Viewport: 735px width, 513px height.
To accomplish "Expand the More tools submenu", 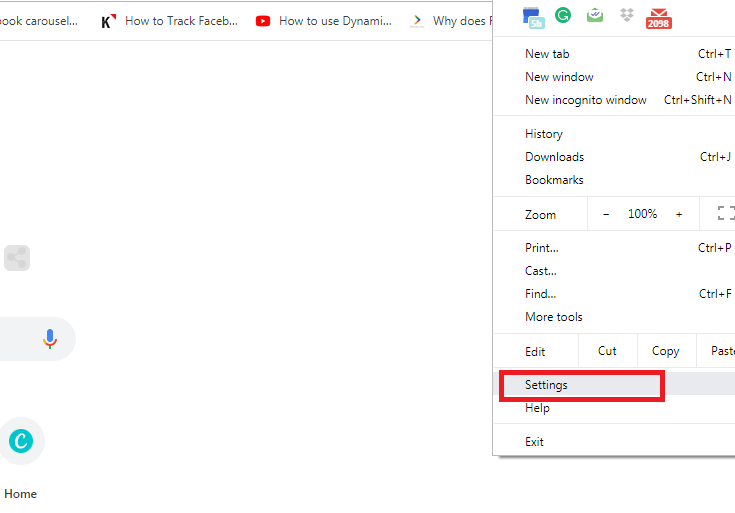I will [554, 317].
